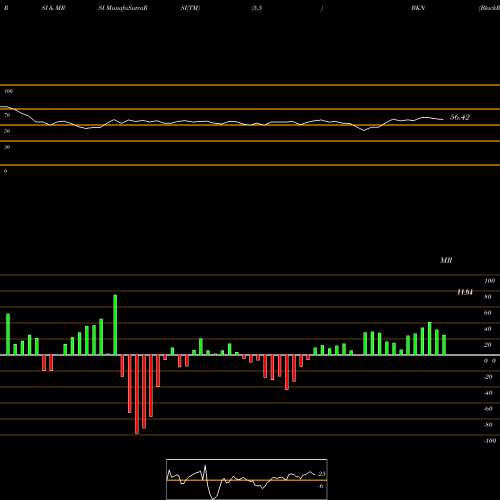Click the value -6 in mini chart
The width and height of the screenshot is (500, 500).
coord(321,486)
